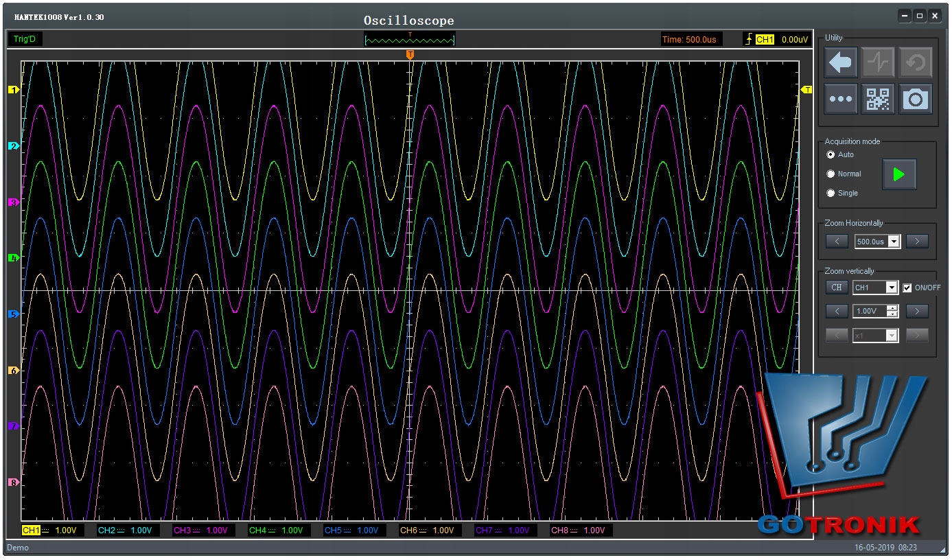Click channel 4 green ground marker

[13, 258]
